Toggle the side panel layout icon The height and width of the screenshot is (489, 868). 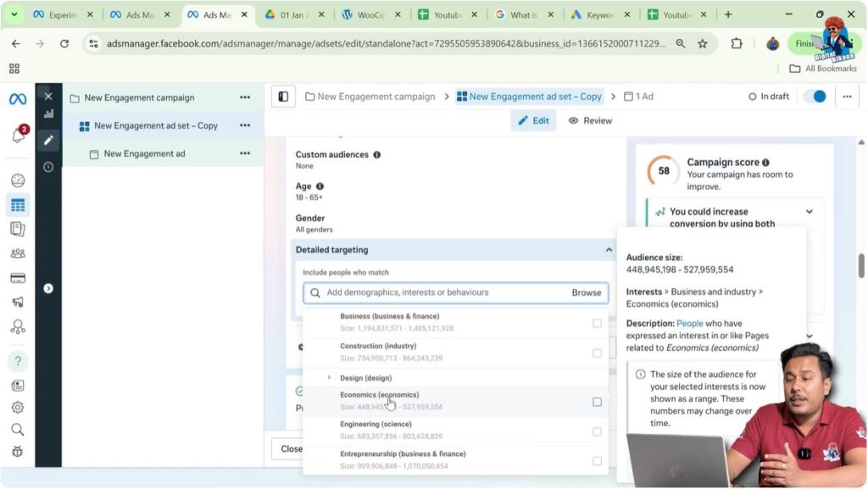[283, 97]
